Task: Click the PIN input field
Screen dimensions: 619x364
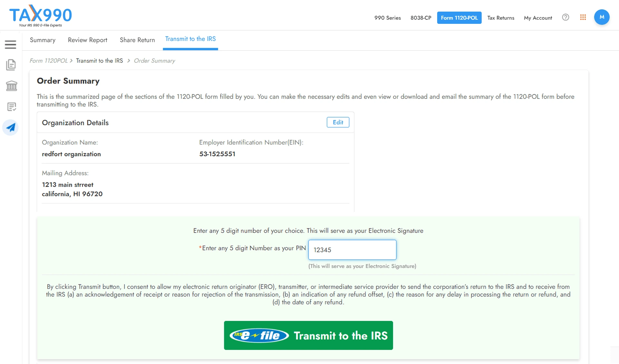Action: (352, 250)
